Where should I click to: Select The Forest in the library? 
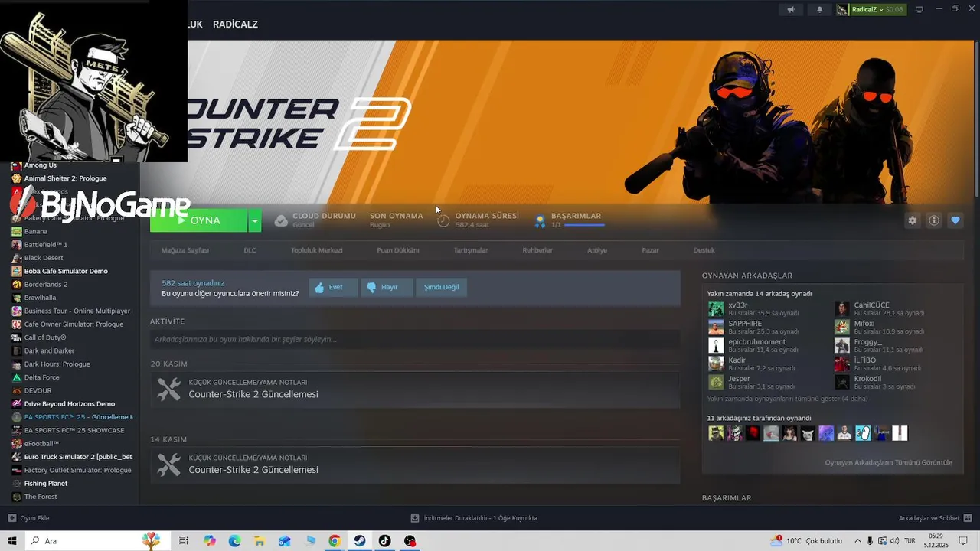coord(41,497)
